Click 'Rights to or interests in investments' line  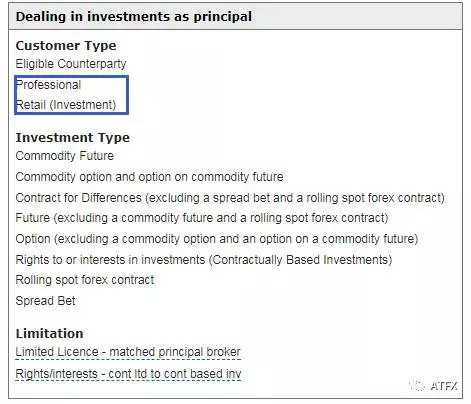(204, 260)
